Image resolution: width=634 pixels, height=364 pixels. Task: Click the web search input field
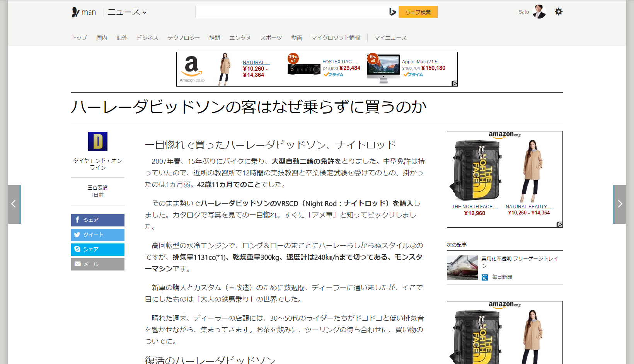pyautogui.click(x=292, y=12)
